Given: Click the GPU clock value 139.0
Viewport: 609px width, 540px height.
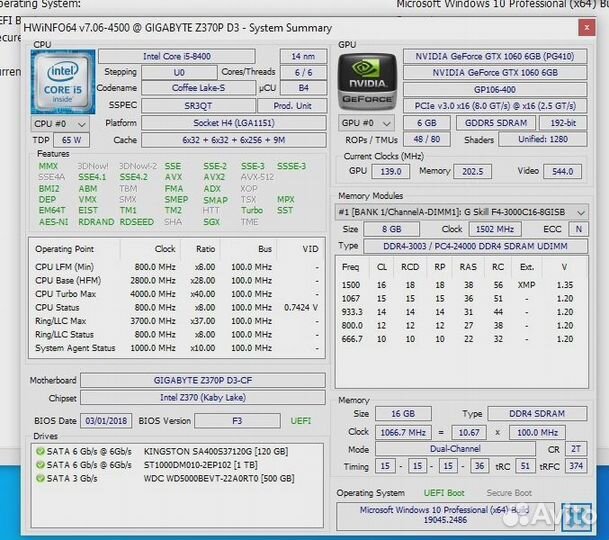Looking at the screenshot, I should [391, 171].
